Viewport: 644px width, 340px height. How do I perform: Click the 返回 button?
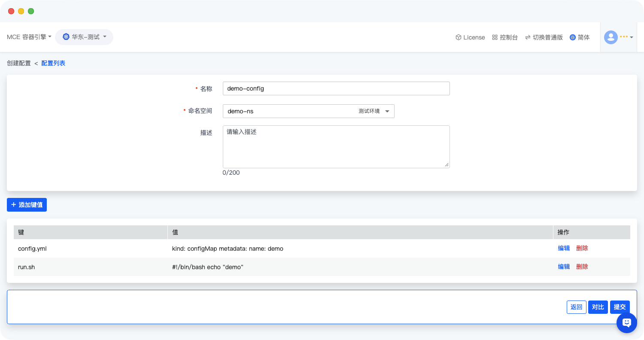(x=576, y=307)
